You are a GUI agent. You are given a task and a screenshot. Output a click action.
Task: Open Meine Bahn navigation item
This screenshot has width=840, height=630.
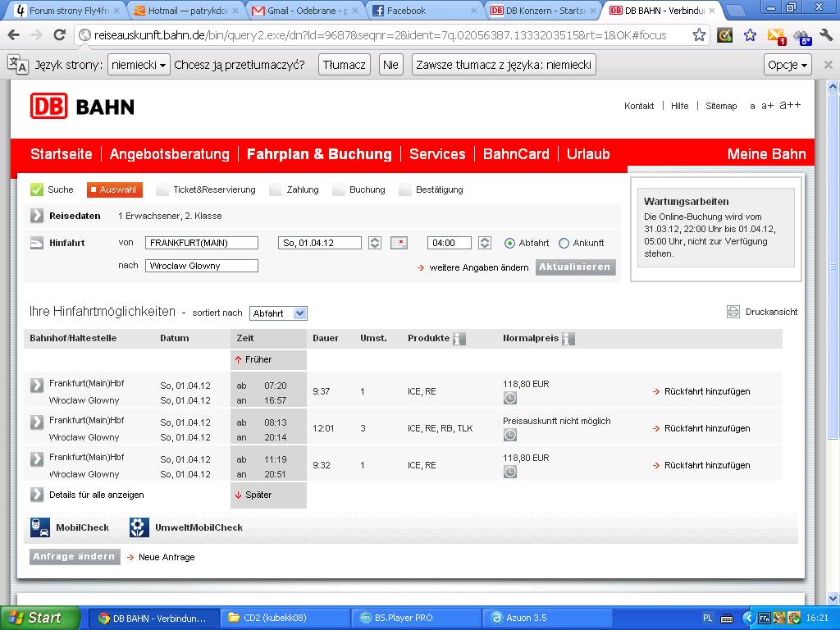tap(767, 154)
